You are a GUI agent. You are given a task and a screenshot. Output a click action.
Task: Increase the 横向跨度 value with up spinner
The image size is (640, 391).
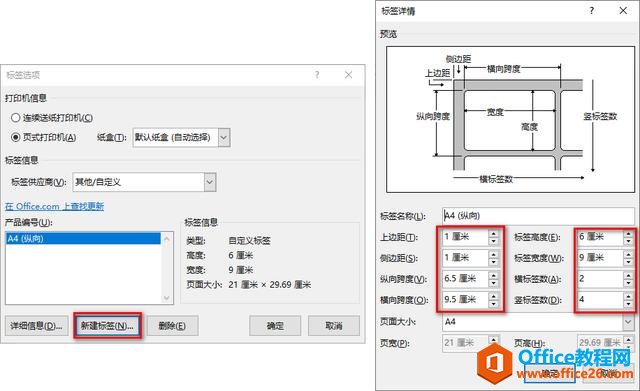[x=494, y=296]
